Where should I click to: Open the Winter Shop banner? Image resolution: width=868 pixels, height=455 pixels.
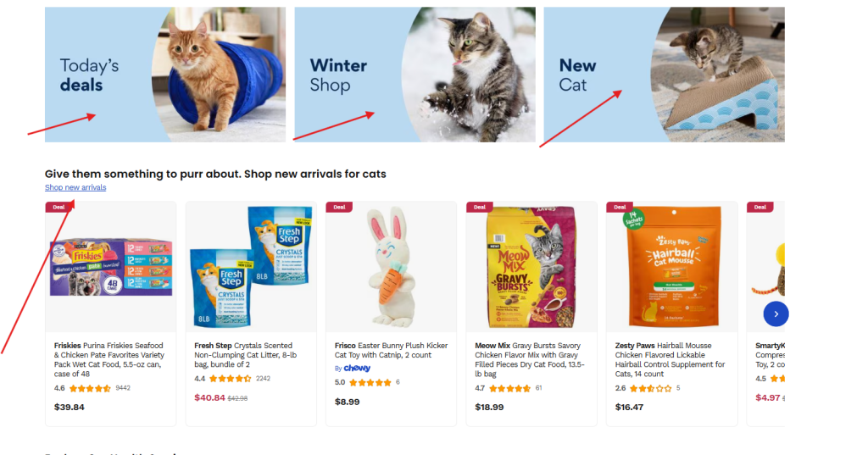point(415,75)
